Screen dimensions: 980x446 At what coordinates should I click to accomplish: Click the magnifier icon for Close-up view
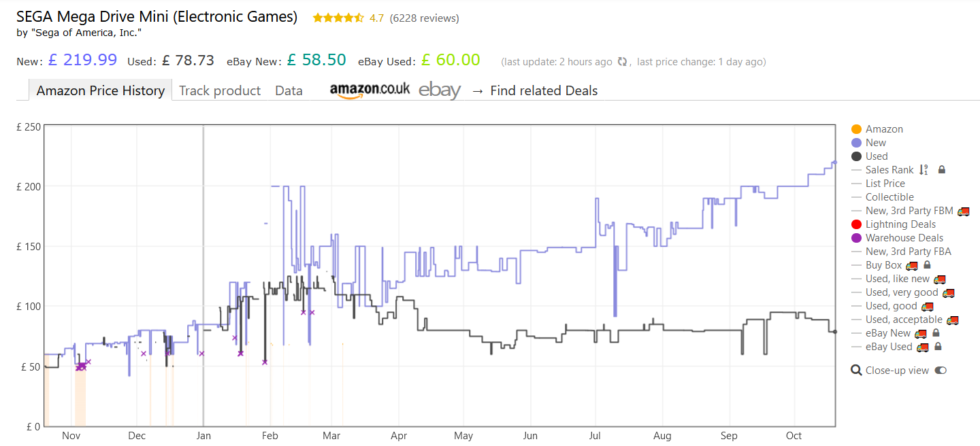[856, 371]
